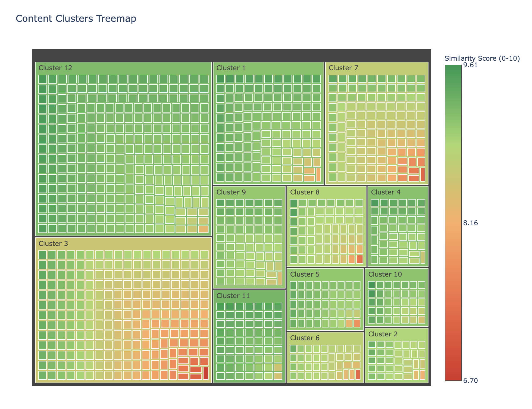Click the 8.16 colorbar tick label
532x409 pixels.
[x=470, y=223]
